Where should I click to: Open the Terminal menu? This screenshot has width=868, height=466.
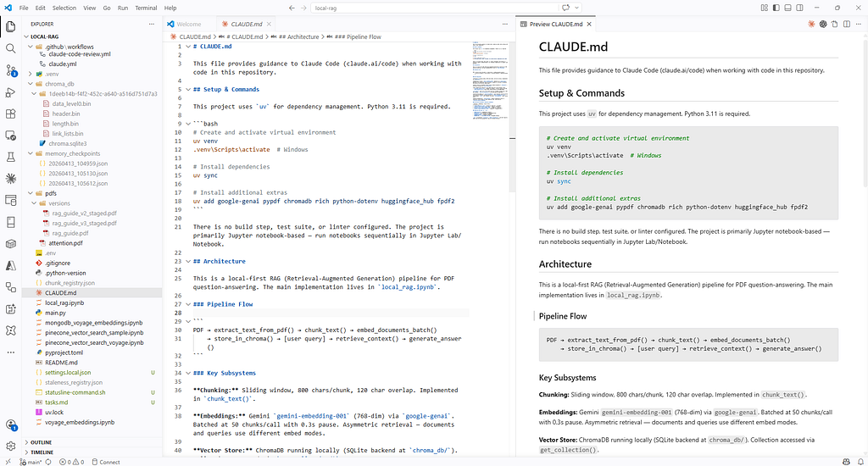146,8
